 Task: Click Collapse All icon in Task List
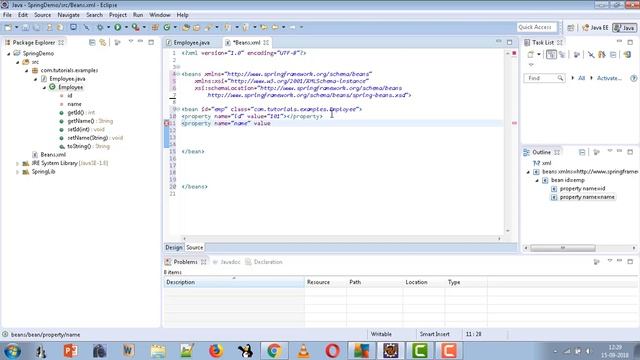613,55
